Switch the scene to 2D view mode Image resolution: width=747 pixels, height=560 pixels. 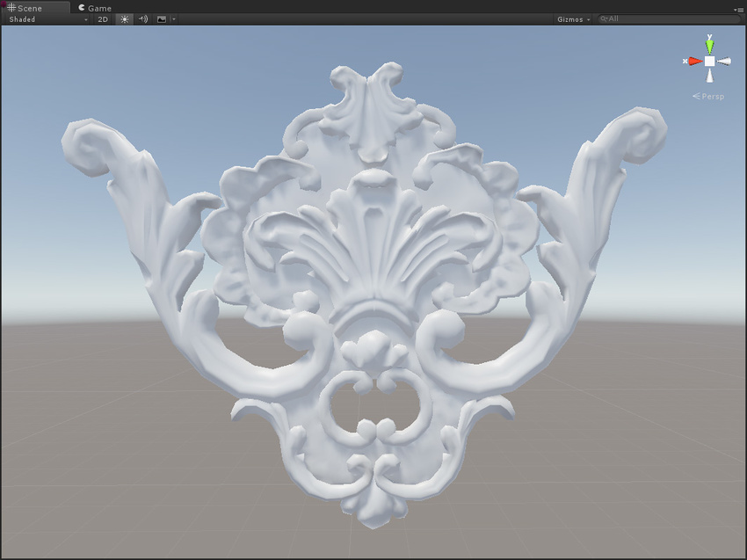[x=103, y=18]
